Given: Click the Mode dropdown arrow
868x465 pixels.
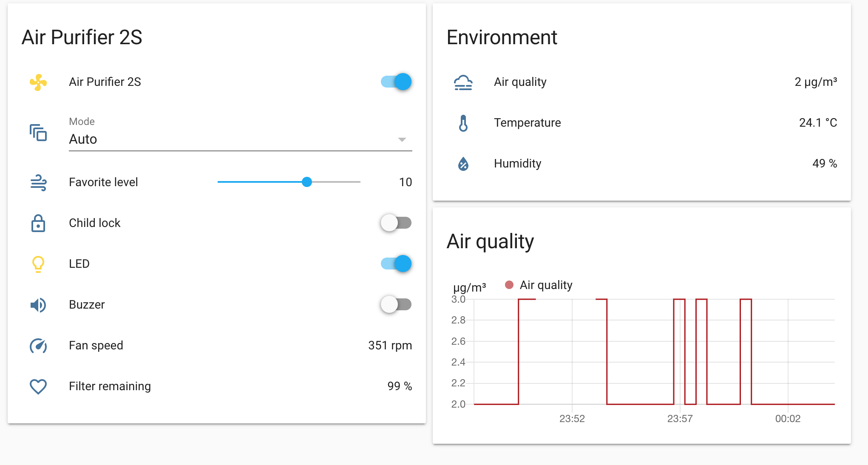Looking at the screenshot, I should coord(402,139).
